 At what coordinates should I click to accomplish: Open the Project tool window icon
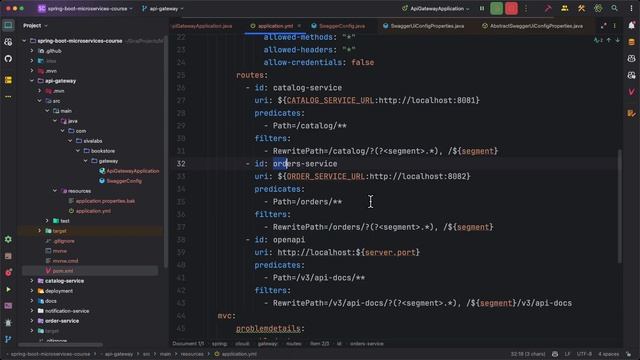(x=8, y=25)
